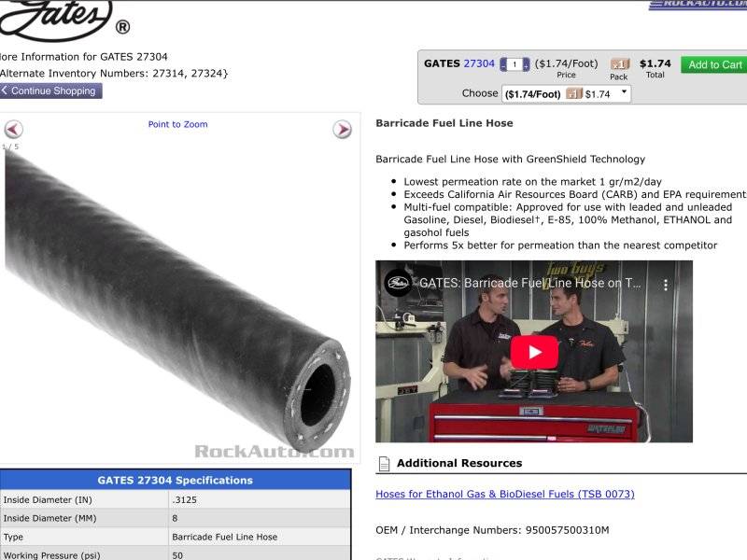
Task: Click the YouTube video title text
Action: point(529,283)
